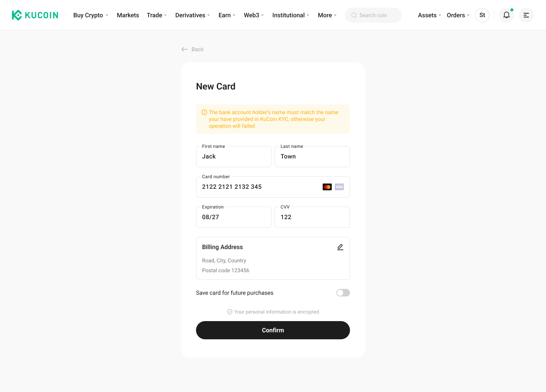Confirm the new card

(x=273, y=330)
